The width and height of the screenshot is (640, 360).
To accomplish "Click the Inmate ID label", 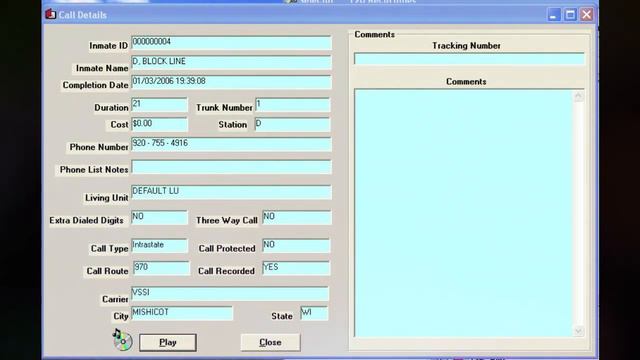I will 109,46.
